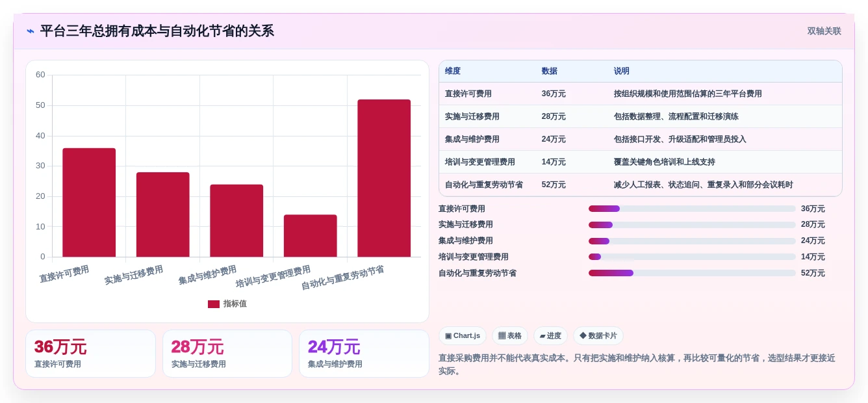Click the 进度 tag chip
The width and height of the screenshot is (868, 403).
tap(550, 336)
